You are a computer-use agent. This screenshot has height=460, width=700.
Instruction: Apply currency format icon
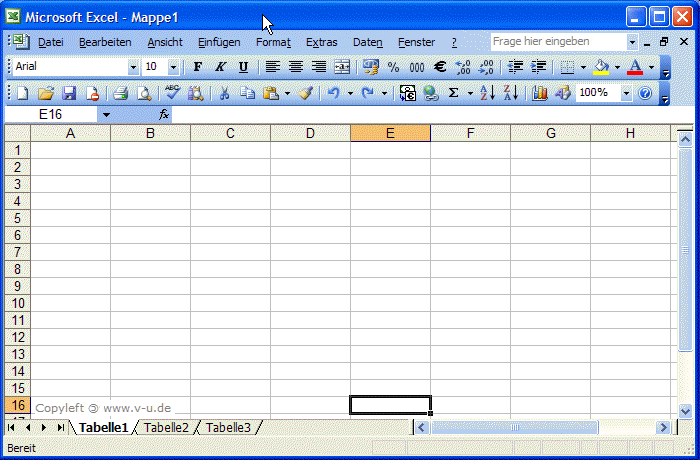point(371,67)
